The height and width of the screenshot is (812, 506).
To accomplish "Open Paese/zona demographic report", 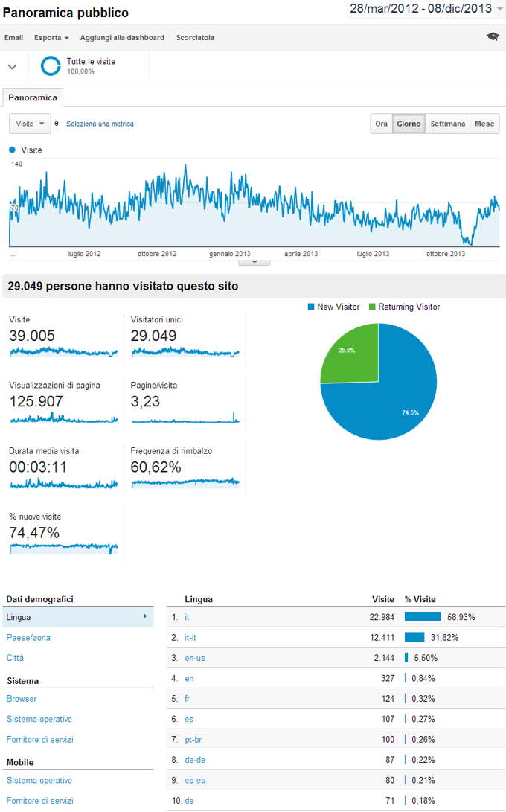I will point(28,638).
